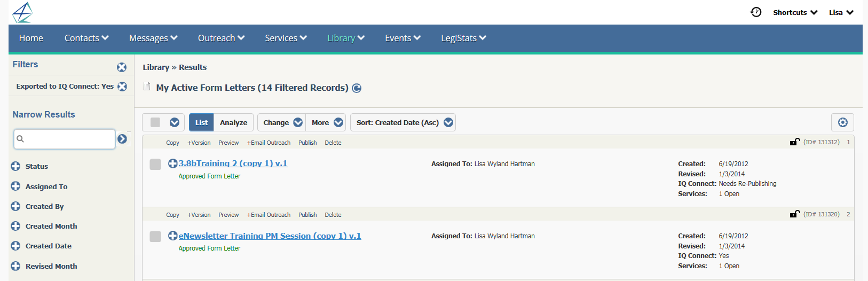Open the Messages menu
This screenshot has width=868, height=281.
pos(153,38)
